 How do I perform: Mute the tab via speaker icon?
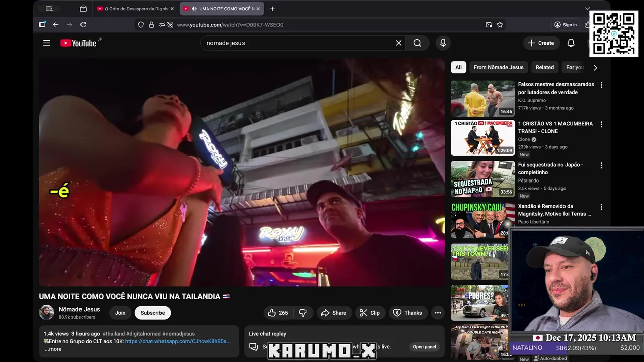(194, 9)
